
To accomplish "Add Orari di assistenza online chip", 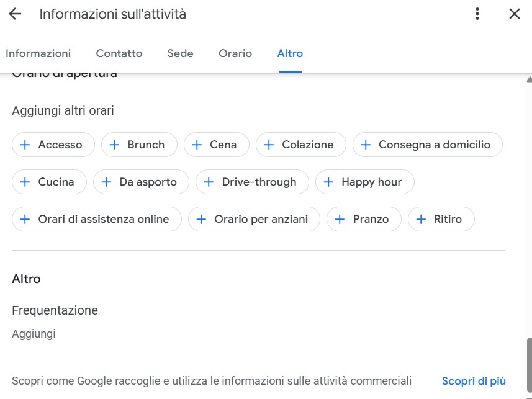I will [96, 219].
